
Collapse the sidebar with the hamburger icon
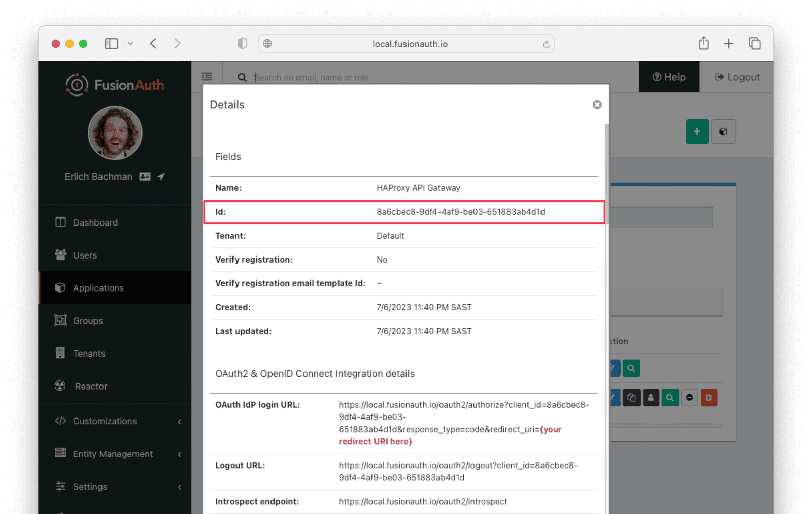tap(207, 77)
